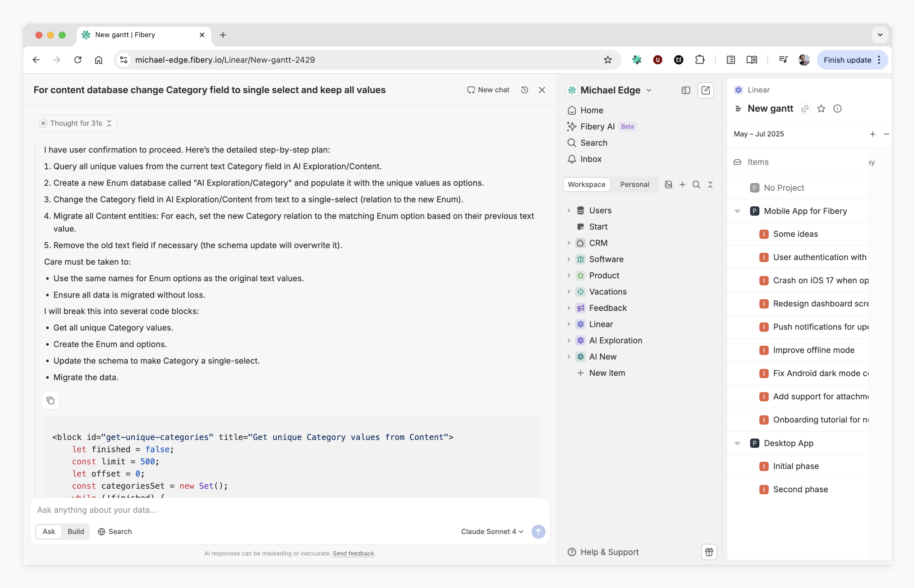Close the Fibery AI chat panel
Screen dimensions: 915x588
pos(542,90)
